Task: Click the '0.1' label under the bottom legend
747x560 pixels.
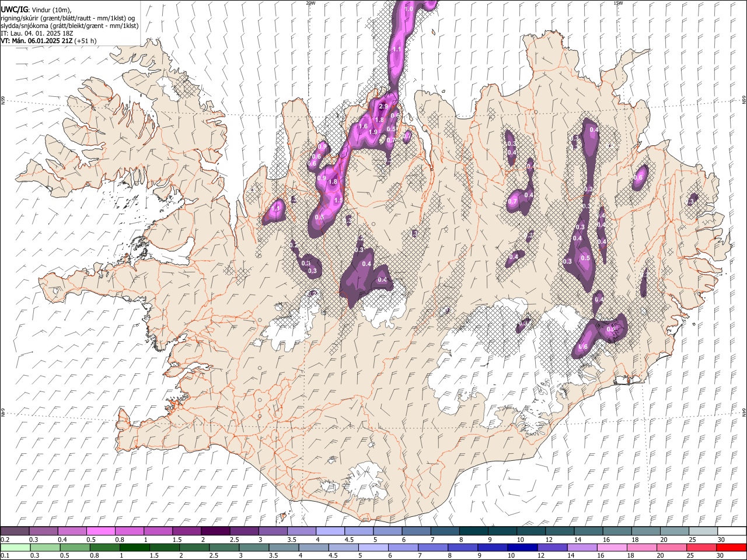Action: [x=5, y=555]
